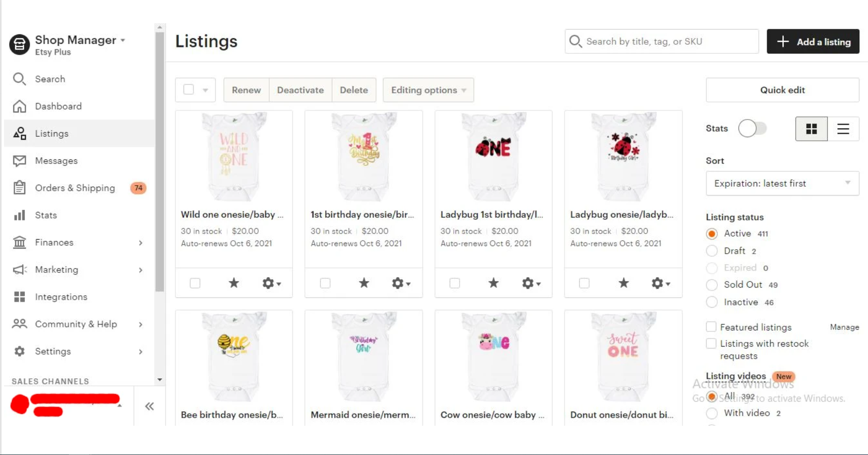Click the Quick edit button
This screenshot has height=455, width=868.
pos(782,89)
